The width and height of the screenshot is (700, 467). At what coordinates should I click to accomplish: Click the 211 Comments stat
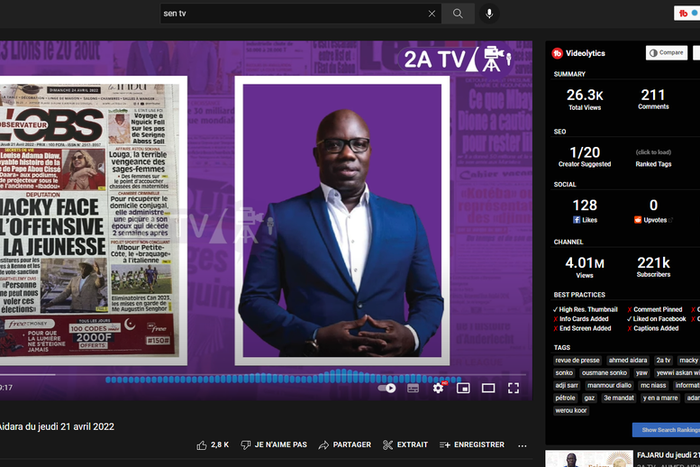[653, 99]
